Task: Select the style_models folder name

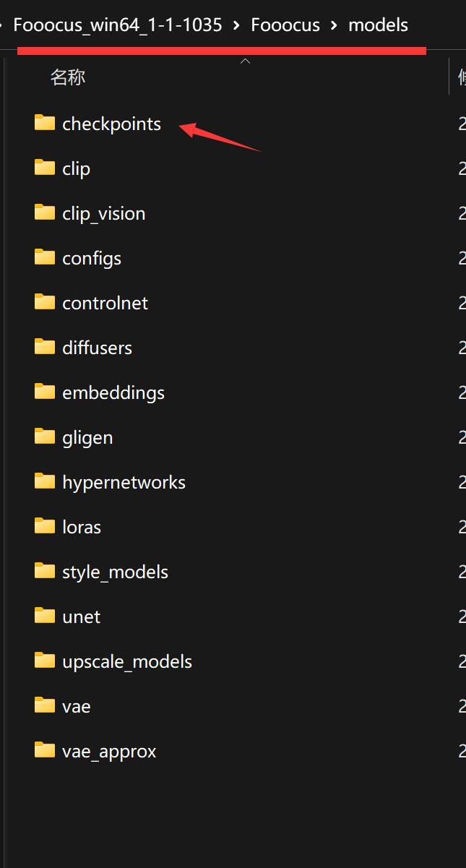Action: pos(115,572)
